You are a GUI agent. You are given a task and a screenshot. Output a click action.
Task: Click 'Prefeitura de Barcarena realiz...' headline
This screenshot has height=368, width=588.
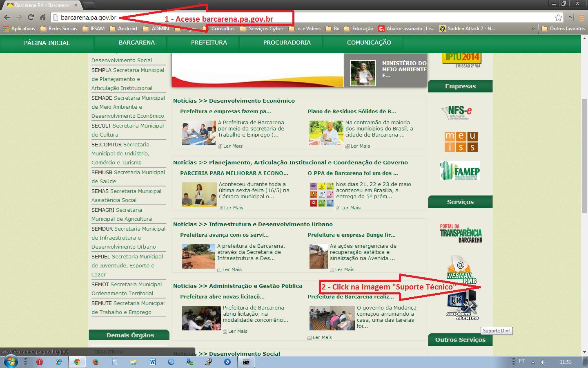coord(351,296)
